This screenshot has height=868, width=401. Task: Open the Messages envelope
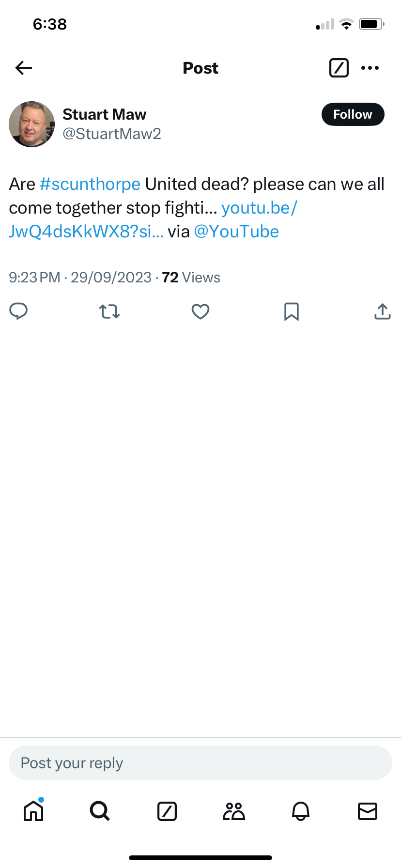[x=368, y=811]
